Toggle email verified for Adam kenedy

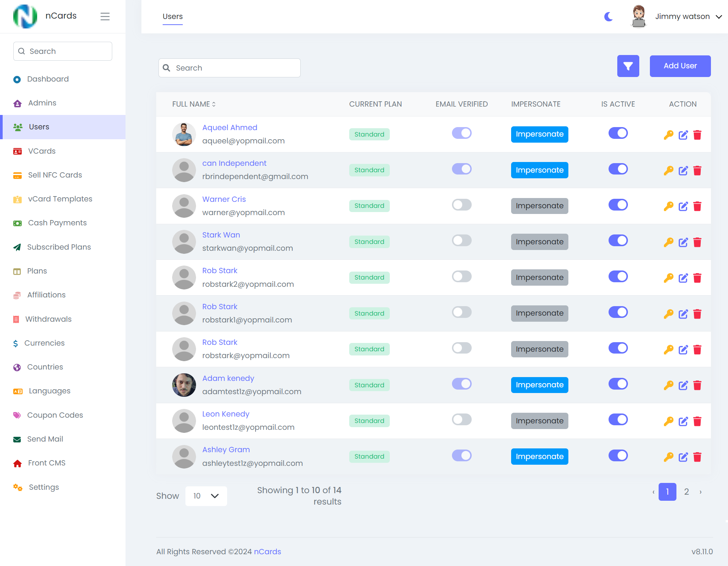pos(461,384)
